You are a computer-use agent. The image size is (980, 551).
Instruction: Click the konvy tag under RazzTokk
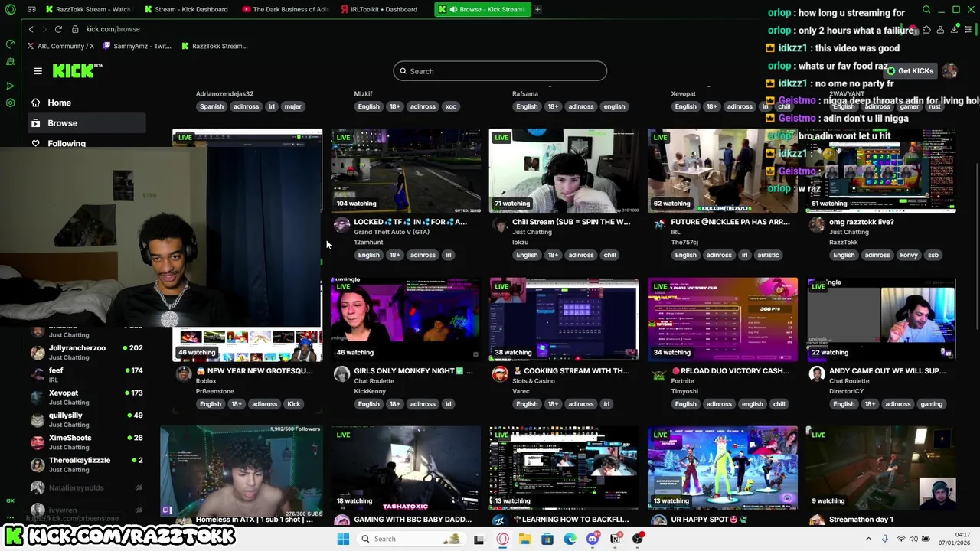(x=909, y=255)
